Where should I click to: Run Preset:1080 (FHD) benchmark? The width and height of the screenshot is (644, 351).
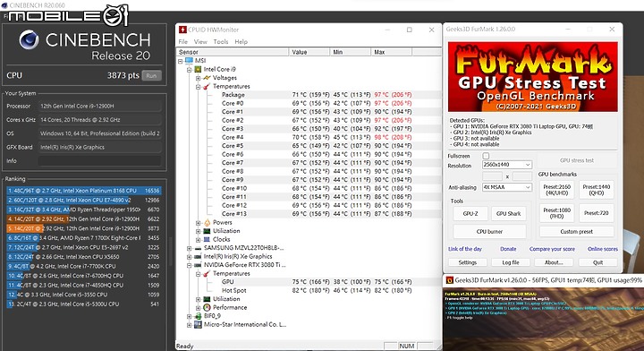pos(556,213)
